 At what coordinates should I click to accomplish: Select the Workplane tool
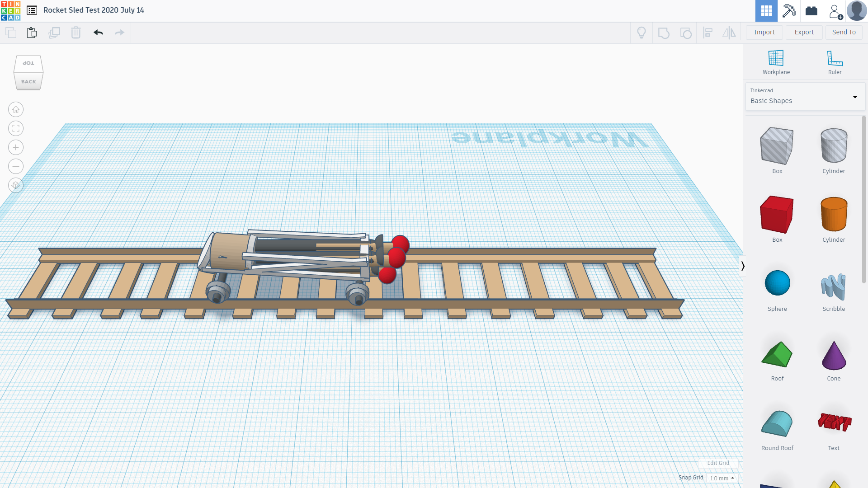776,62
